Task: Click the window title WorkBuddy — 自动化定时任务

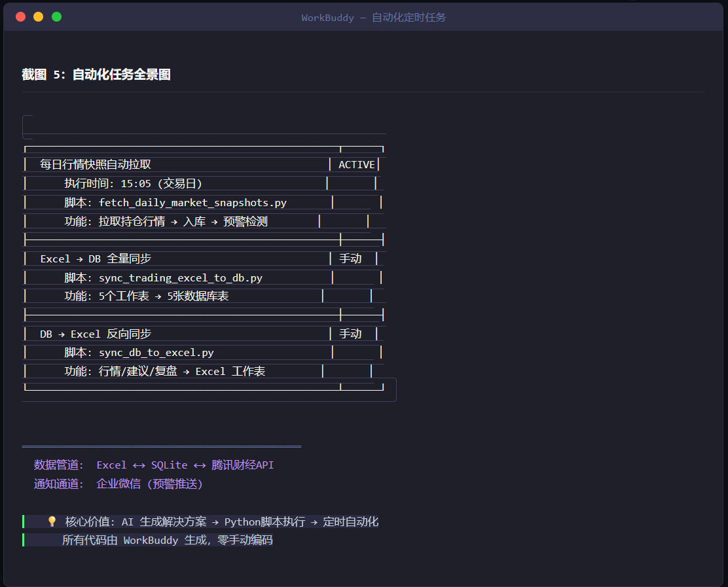Action: tap(373, 18)
